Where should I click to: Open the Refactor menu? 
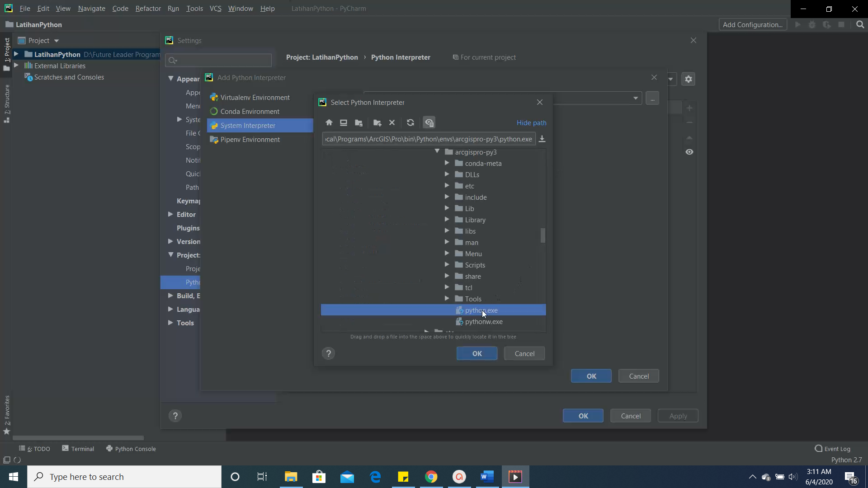[148, 8]
